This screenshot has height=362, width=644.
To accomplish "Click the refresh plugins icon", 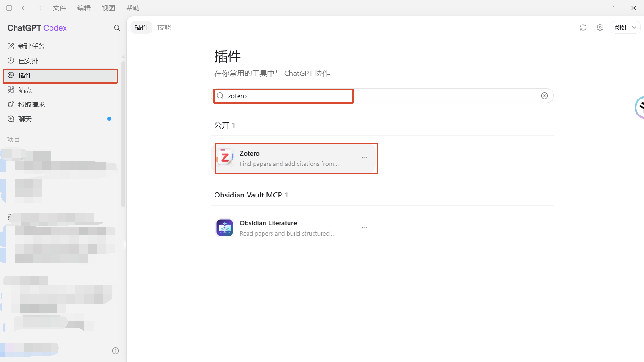I will pos(583,27).
